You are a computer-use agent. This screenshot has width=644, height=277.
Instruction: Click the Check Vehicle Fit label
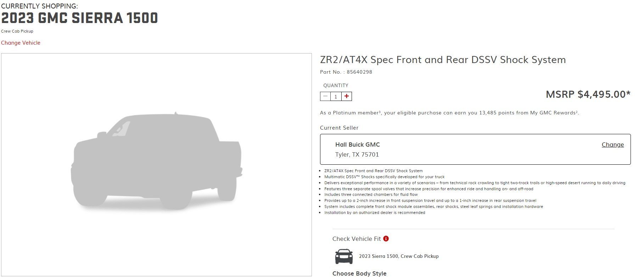pyautogui.click(x=357, y=239)
